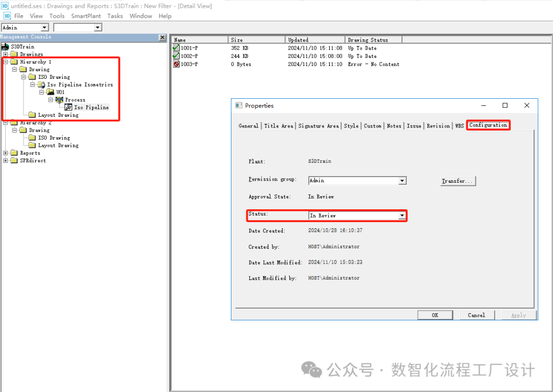Click the S3DTrain plant root icon
Viewport: 553px width, 392px height.
[5, 47]
